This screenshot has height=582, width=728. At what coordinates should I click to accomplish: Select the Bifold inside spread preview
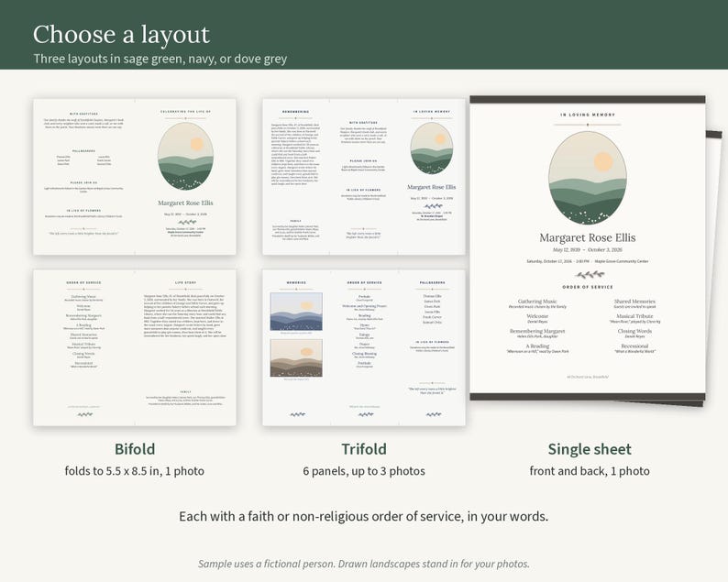tap(135, 347)
